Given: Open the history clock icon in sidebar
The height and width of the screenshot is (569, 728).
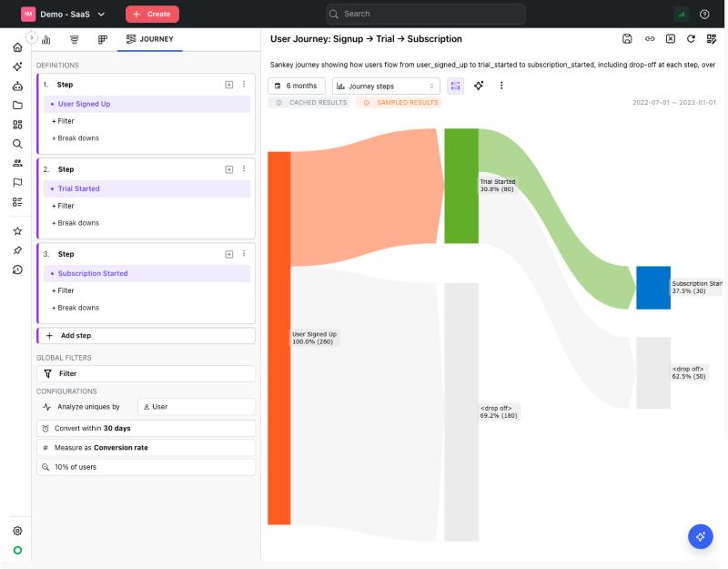Looking at the screenshot, I should (x=17, y=269).
